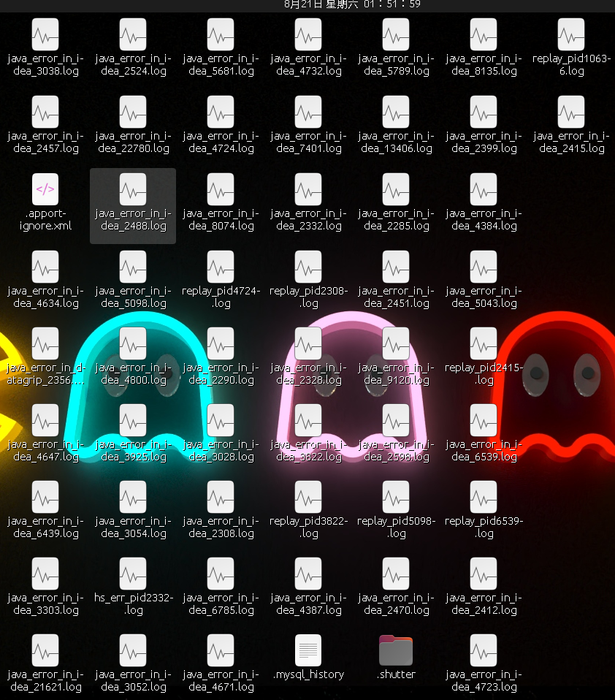Select java_error_in_idea_2308.log icon
The width and height of the screenshot is (615, 700).
tap(221, 497)
